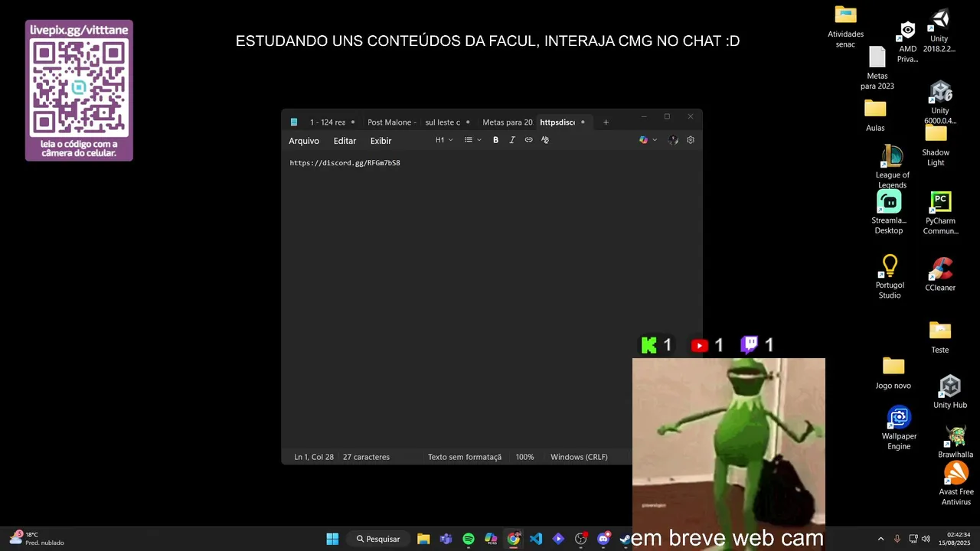Open the Atividades senac desktop folder
The width and height of the screenshot is (980, 551).
pyautogui.click(x=845, y=26)
